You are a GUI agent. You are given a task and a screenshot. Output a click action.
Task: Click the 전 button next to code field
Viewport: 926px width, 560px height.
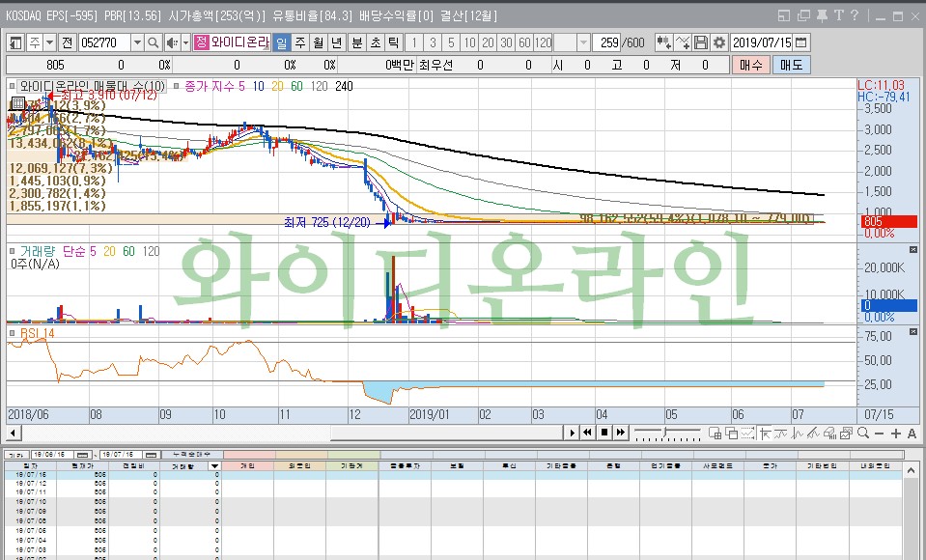pos(68,42)
